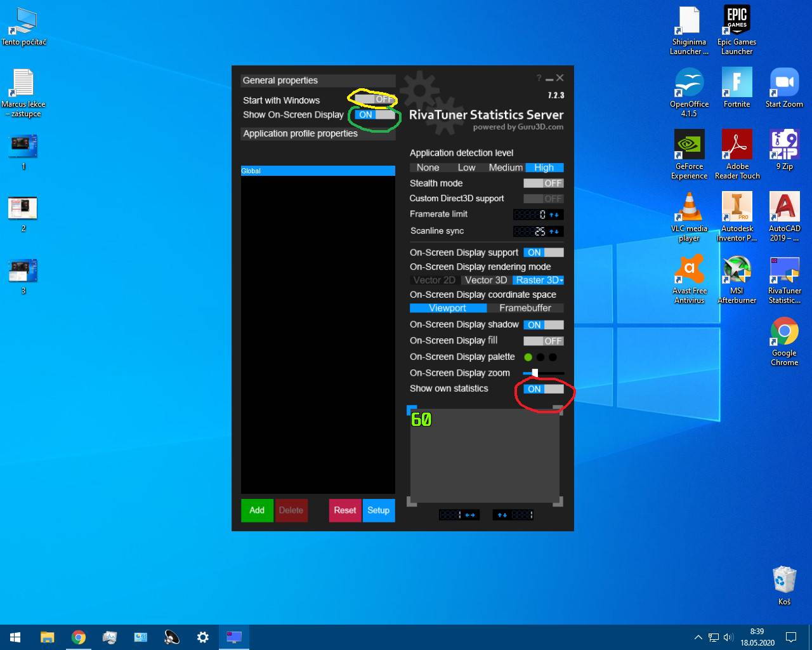The image size is (812, 650).
Task: Launch Avast Free Antivirus icon
Action: coord(689,279)
